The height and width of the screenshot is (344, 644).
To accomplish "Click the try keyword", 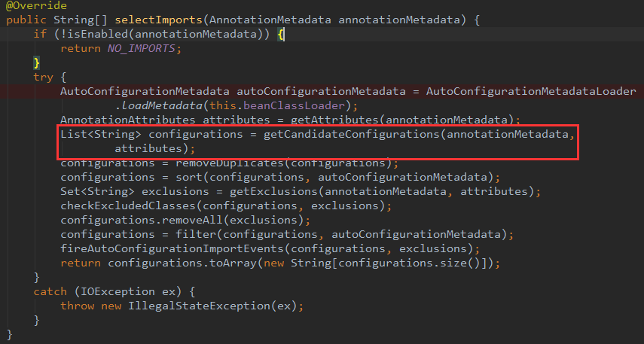I will [43, 78].
